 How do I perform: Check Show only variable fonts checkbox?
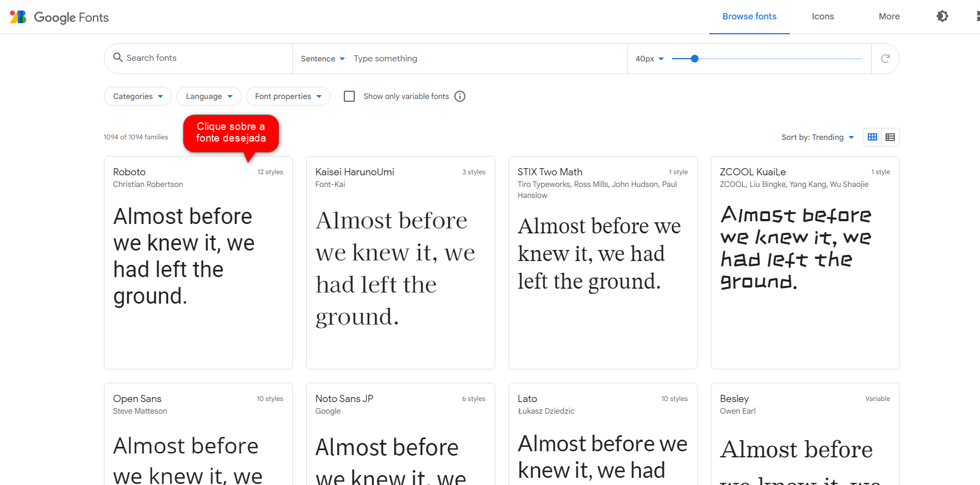[349, 96]
